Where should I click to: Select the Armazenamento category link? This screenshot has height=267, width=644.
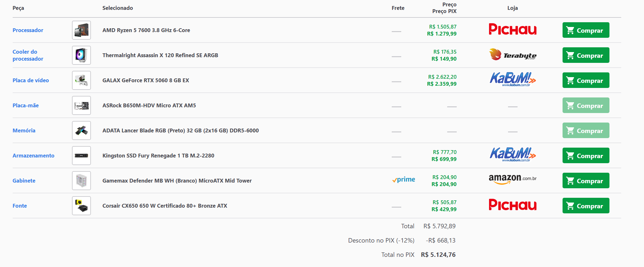(x=34, y=156)
